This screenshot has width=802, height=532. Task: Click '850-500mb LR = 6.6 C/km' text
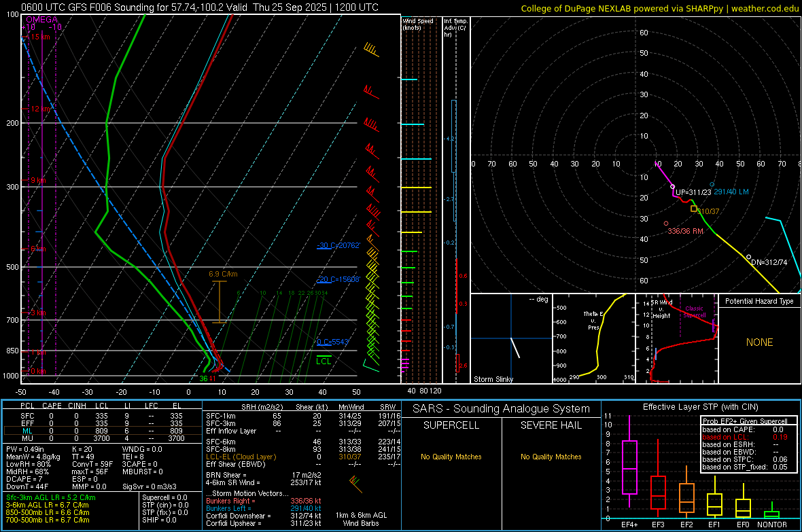48,512
